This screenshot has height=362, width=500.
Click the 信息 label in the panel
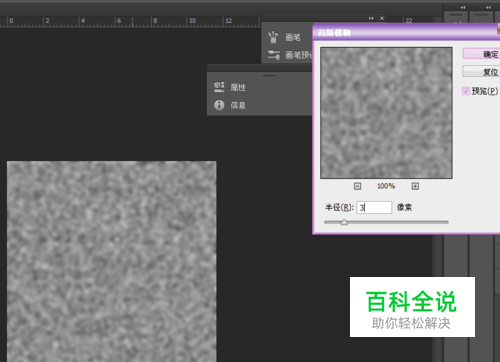click(x=238, y=105)
